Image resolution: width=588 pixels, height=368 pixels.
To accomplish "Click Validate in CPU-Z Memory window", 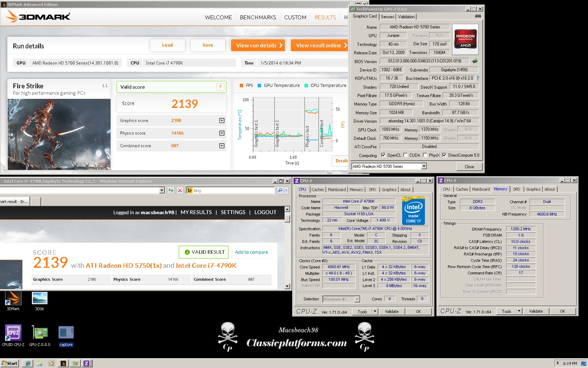I will [x=535, y=311].
